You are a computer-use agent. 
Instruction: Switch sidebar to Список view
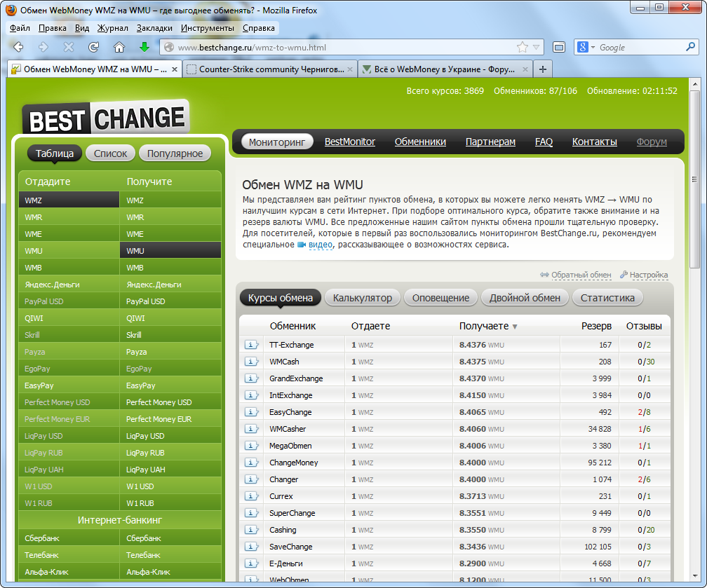point(111,153)
